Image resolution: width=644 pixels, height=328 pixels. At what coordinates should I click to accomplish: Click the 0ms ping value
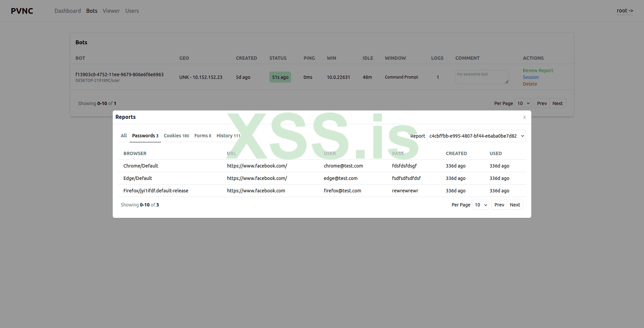coord(308,77)
